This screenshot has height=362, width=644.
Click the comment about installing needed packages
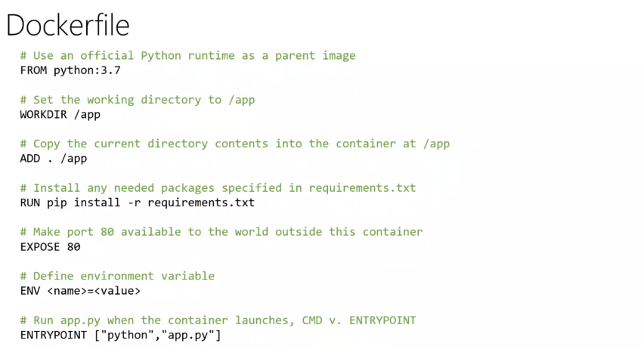click(218, 187)
